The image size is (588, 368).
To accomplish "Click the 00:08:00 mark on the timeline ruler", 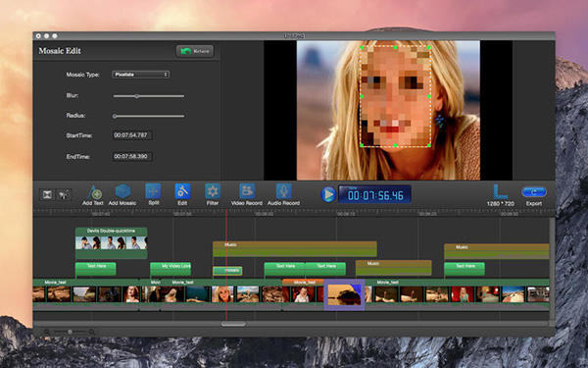I will click(x=265, y=214).
